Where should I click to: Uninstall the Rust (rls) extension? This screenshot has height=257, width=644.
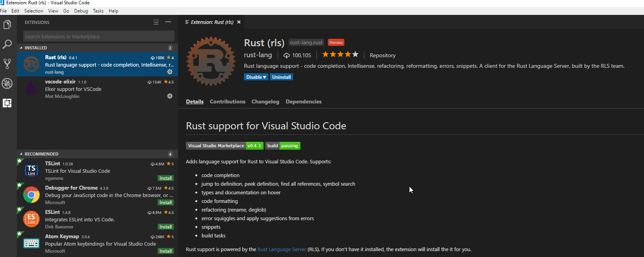282,77
